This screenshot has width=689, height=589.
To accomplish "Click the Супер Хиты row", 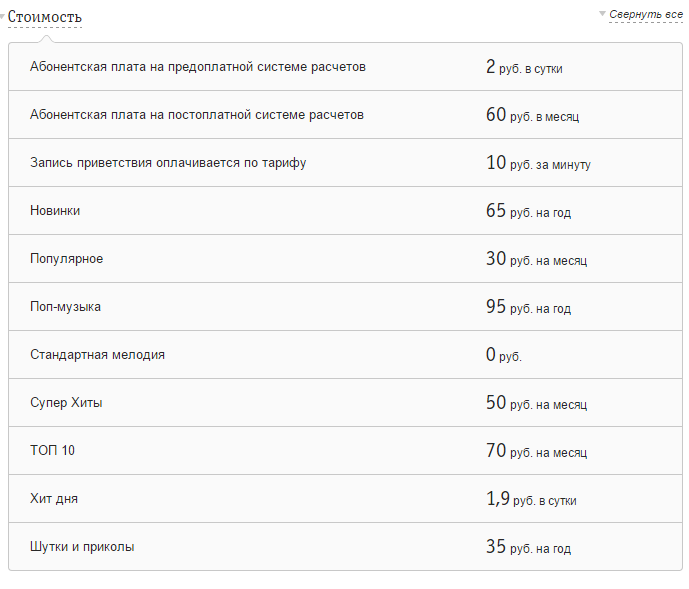I will (x=67, y=403).
